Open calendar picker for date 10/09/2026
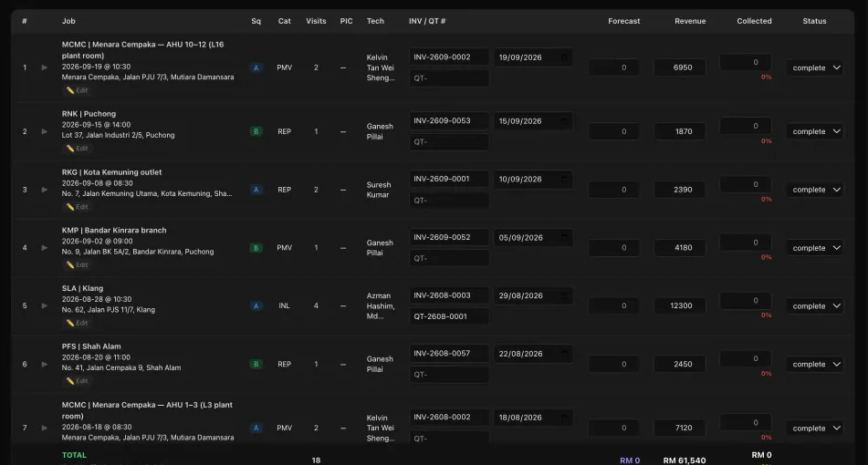 pos(564,179)
